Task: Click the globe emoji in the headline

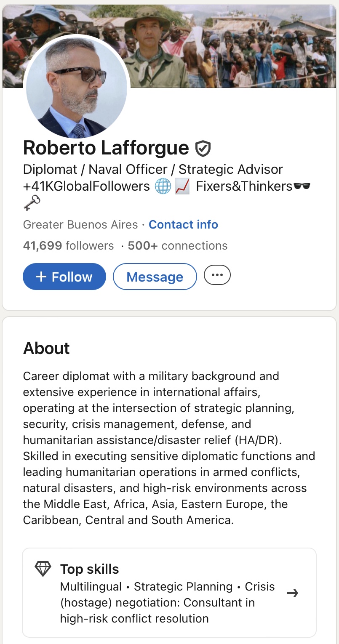Action: point(163,186)
